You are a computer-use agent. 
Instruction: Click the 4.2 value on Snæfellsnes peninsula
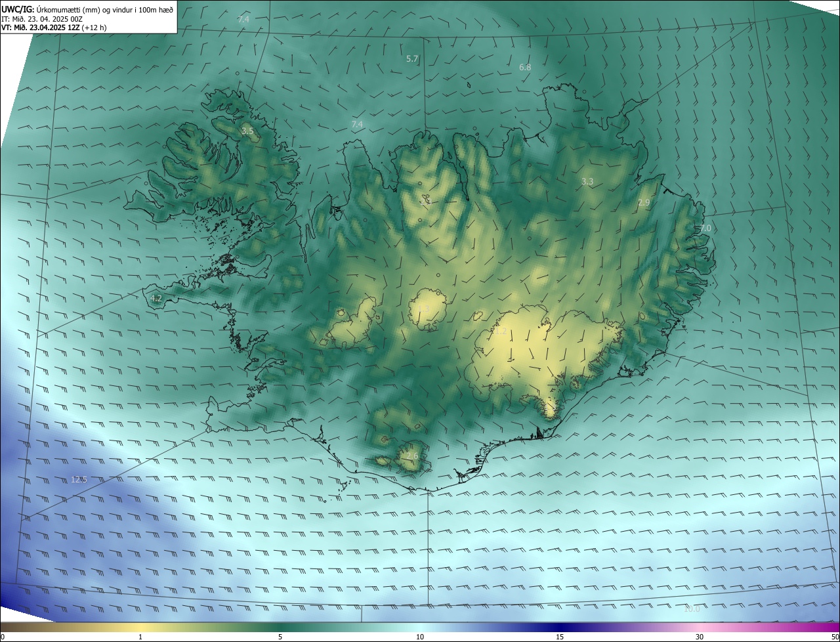pos(156,299)
